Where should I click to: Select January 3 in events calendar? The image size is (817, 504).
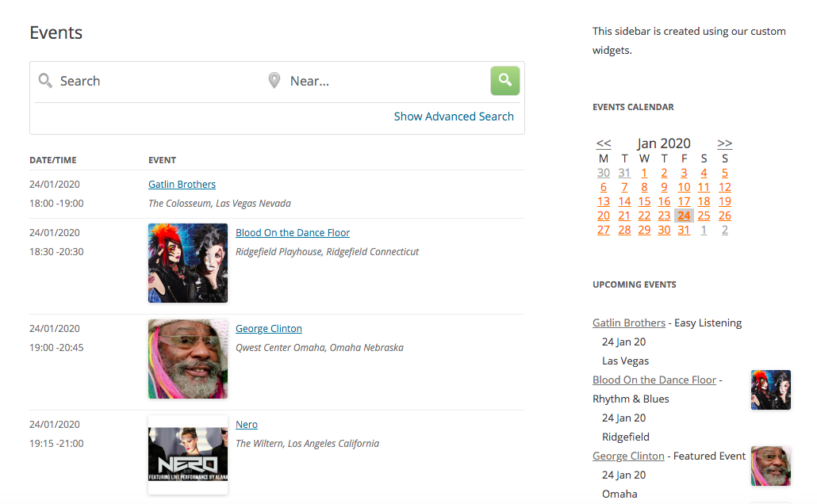click(x=684, y=173)
